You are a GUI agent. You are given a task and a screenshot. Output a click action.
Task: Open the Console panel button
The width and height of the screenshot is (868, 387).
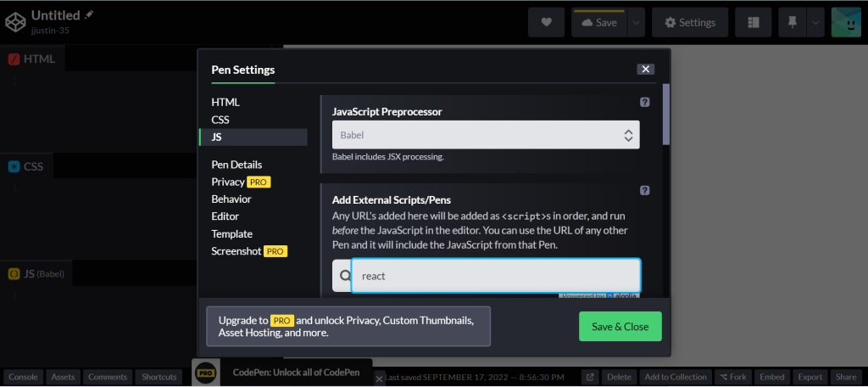pos(23,377)
